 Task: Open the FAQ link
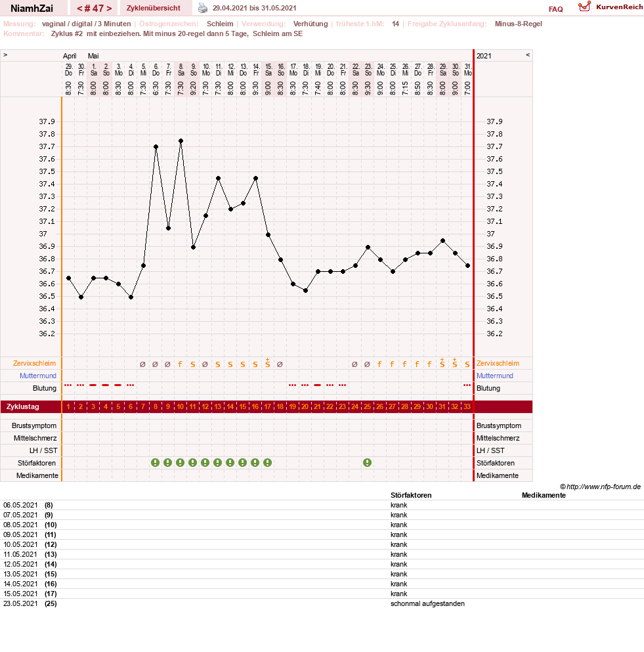click(555, 9)
